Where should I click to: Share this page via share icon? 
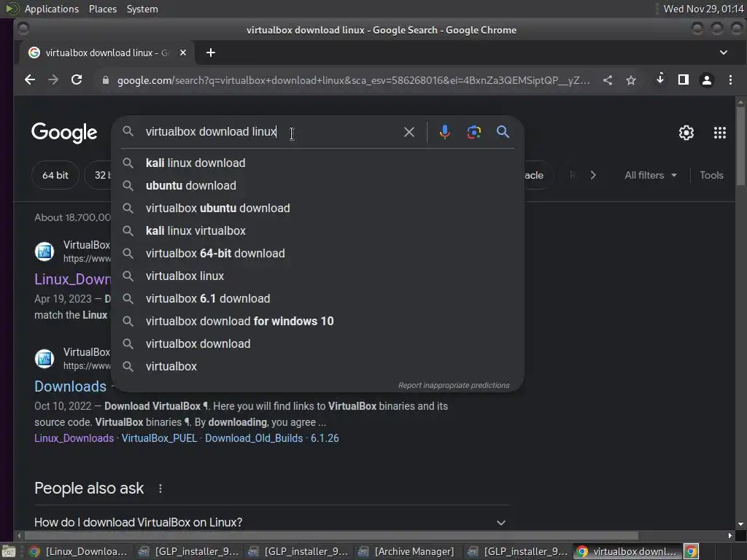608,80
